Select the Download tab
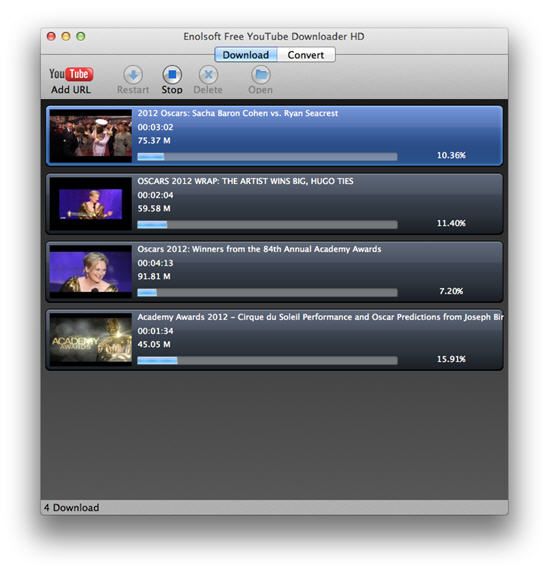The width and height of the screenshot is (550, 573). point(246,55)
